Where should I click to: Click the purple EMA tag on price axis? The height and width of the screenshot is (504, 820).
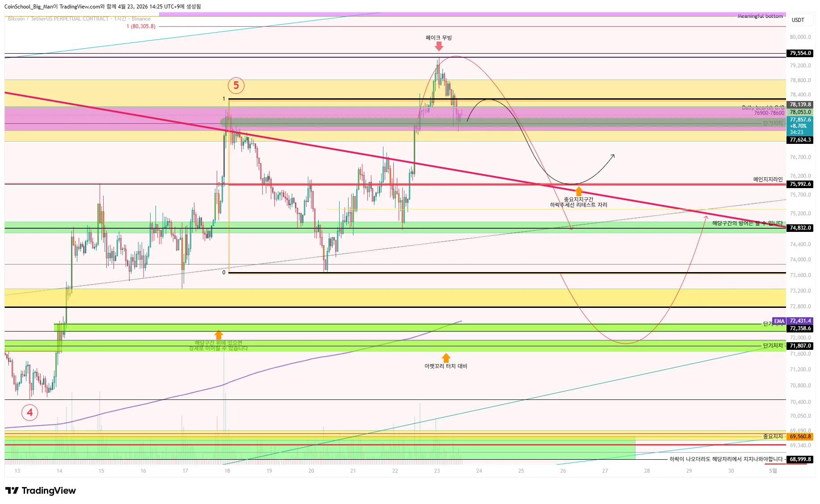(779, 321)
